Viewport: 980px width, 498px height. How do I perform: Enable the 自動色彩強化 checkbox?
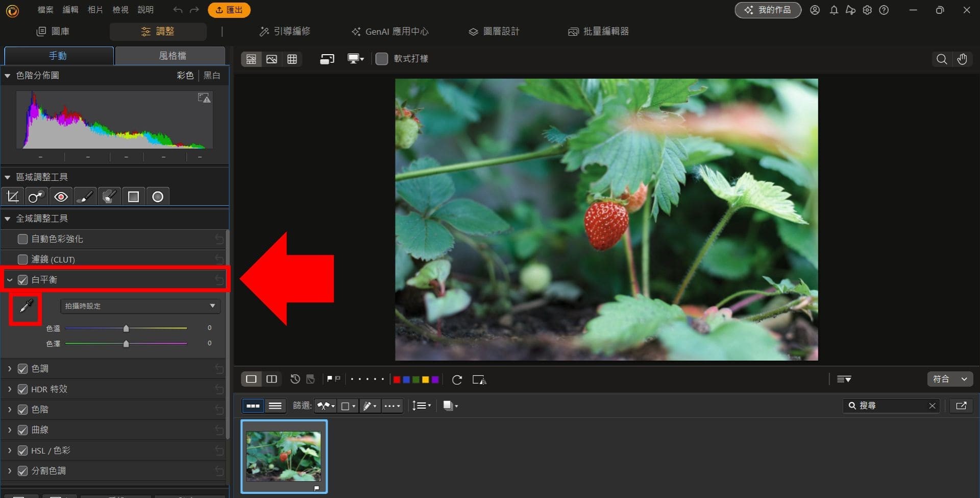[x=22, y=239]
